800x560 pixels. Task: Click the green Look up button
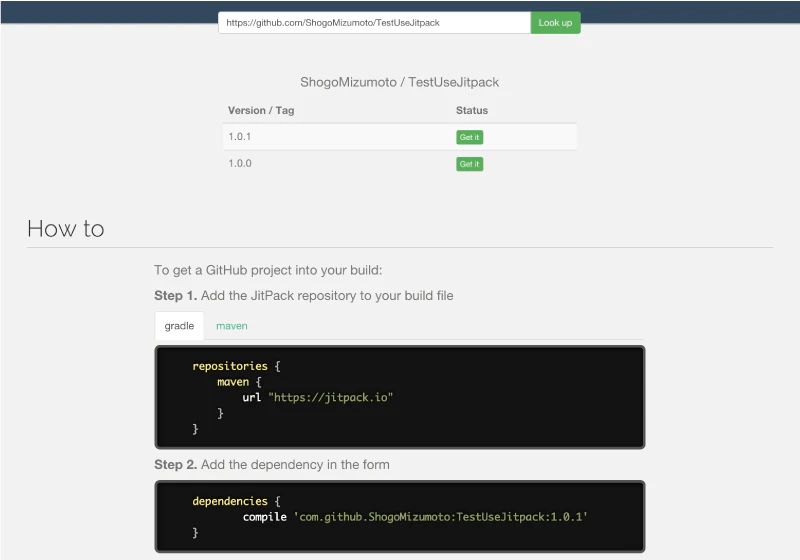[555, 22]
